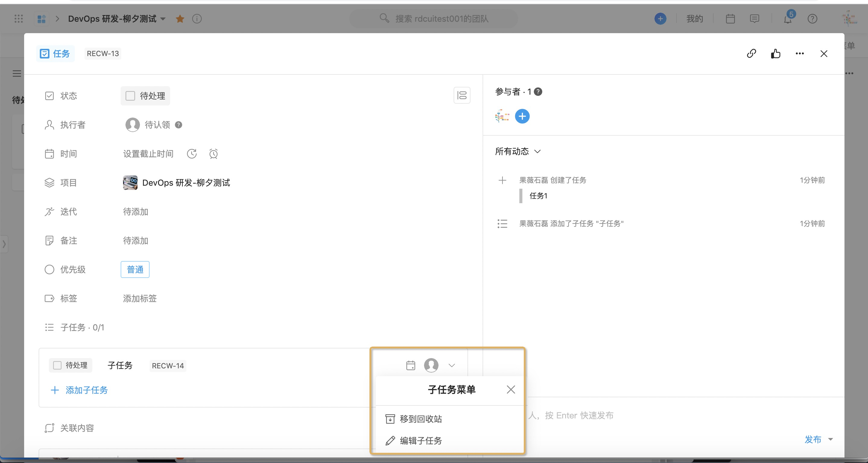Image resolution: width=868 pixels, height=463 pixels.
Task: Click 添加子任务 link
Action: (x=80, y=390)
